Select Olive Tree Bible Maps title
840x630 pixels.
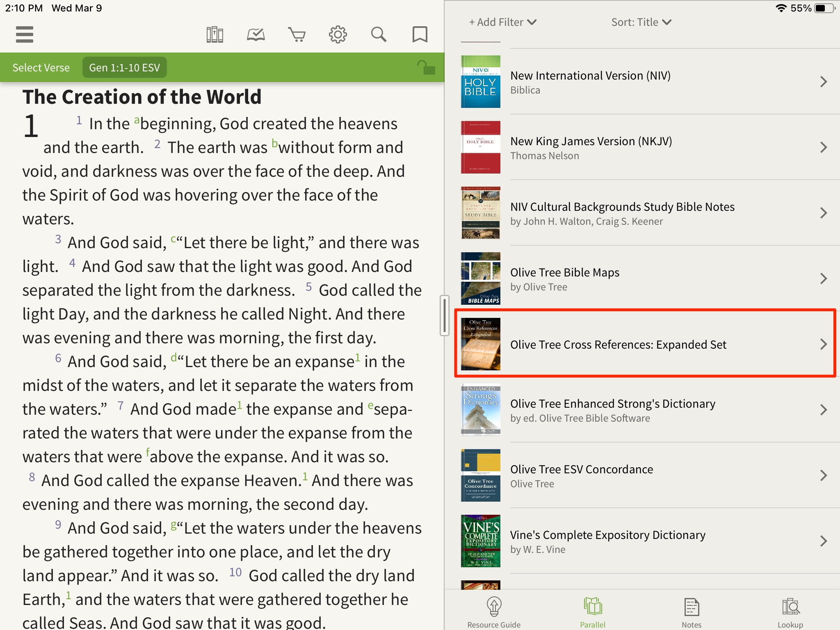(x=565, y=272)
